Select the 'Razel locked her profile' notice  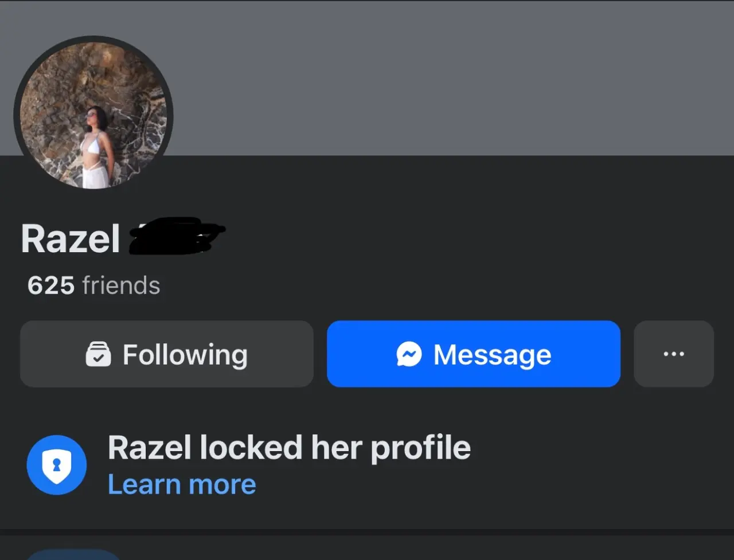[289, 448]
